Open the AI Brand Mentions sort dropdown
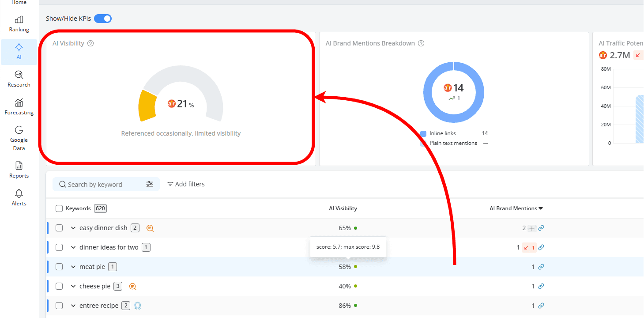Viewport: 644px width, 318px height. coord(540,208)
